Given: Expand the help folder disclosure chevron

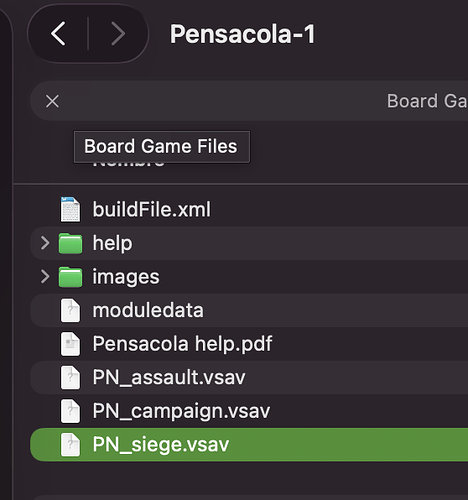Looking at the screenshot, I should pos(45,243).
